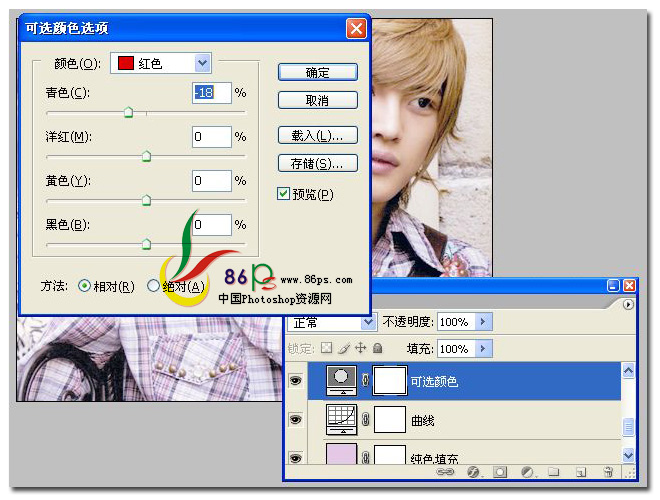This screenshot has height=500, width=660.
Task: Click the 载入(L)... button
Action: tap(318, 135)
